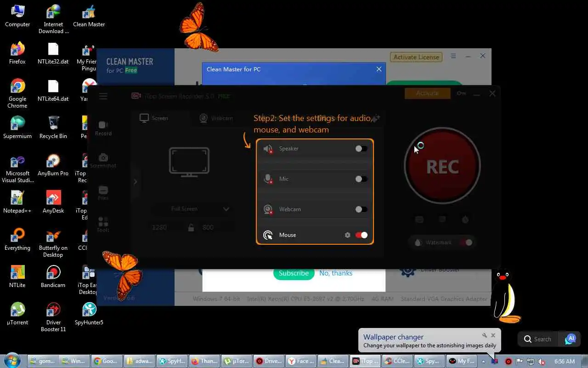Select the NTLite desktop icon
The width and height of the screenshot is (588, 368).
coord(17,276)
